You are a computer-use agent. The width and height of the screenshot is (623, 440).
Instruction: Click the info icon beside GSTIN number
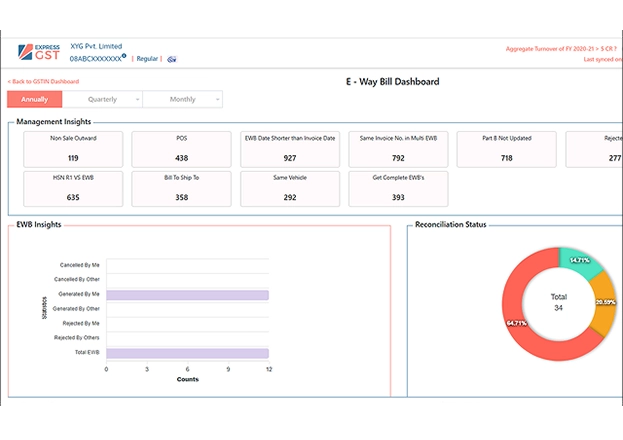[x=124, y=57]
